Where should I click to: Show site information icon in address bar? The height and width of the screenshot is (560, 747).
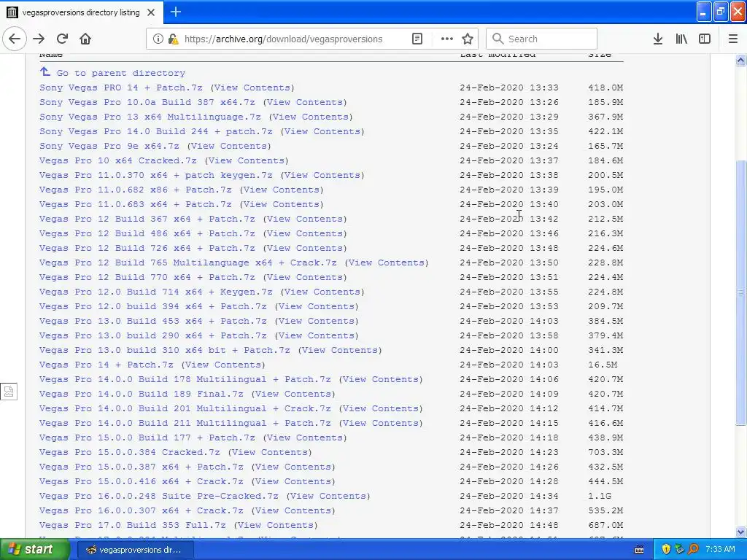coord(158,39)
